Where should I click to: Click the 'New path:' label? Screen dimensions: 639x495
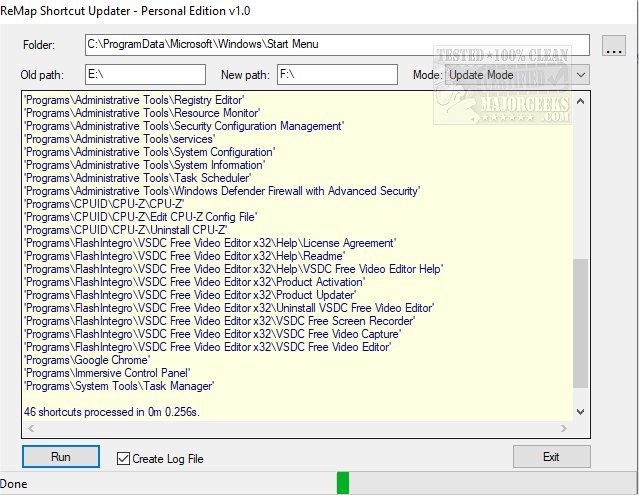245,75
